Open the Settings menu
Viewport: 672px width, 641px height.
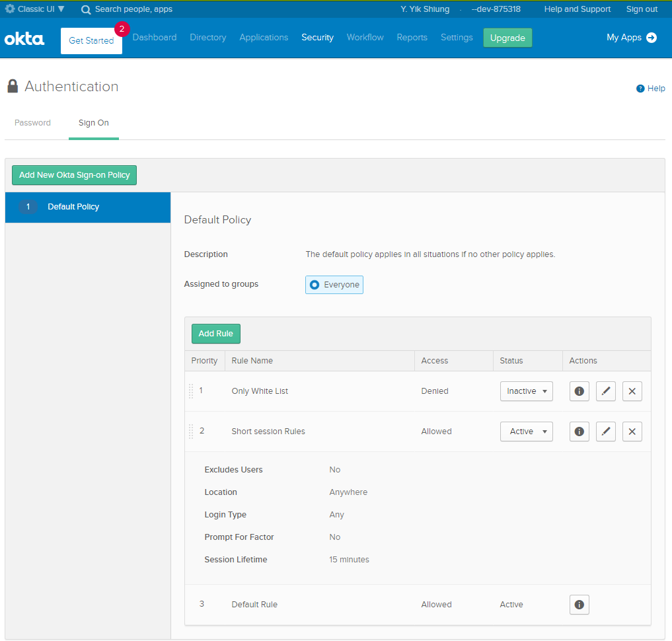click(457, 37)
